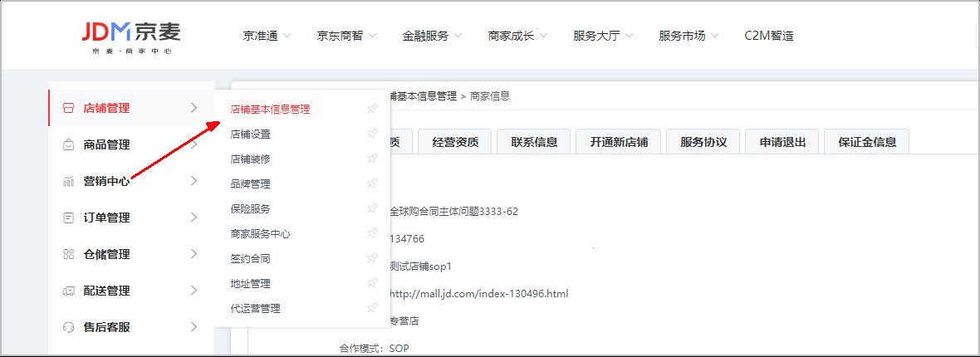Screen dimensions: 980x357
Task: Expand the 订单管理 sidebar chevron
Action: coord(194,218)
